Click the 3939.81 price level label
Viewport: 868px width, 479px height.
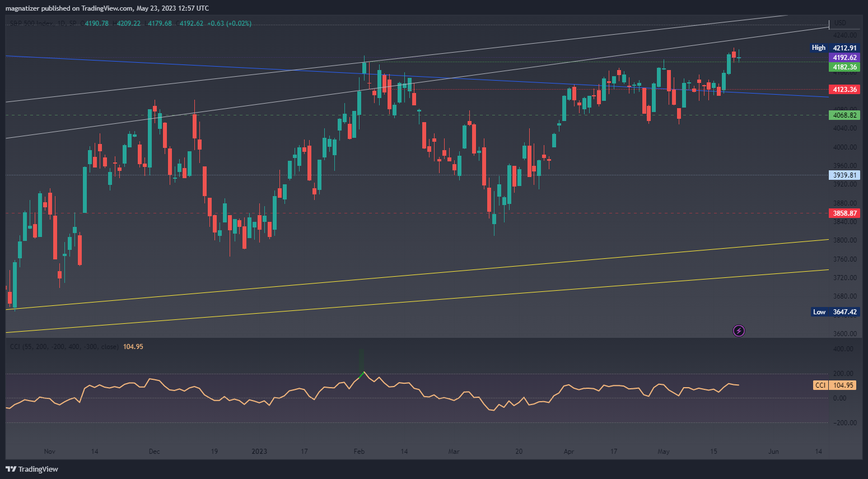pos(844,175)
